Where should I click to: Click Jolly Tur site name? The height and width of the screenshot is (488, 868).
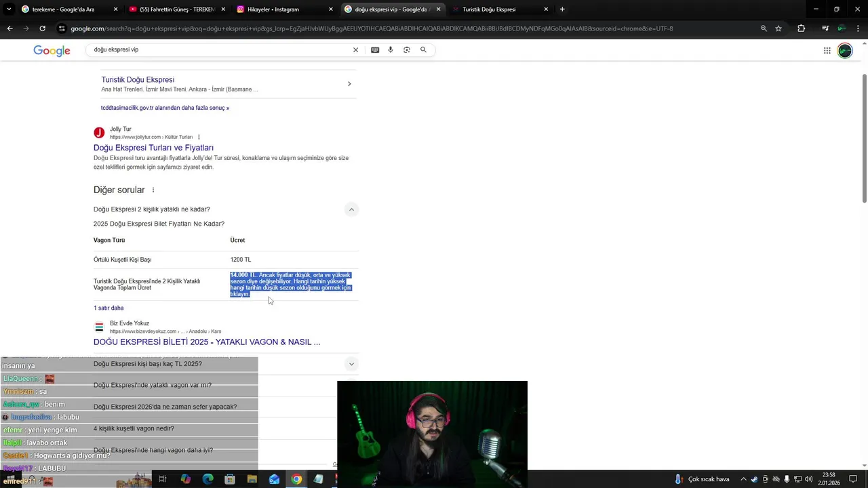121,129
